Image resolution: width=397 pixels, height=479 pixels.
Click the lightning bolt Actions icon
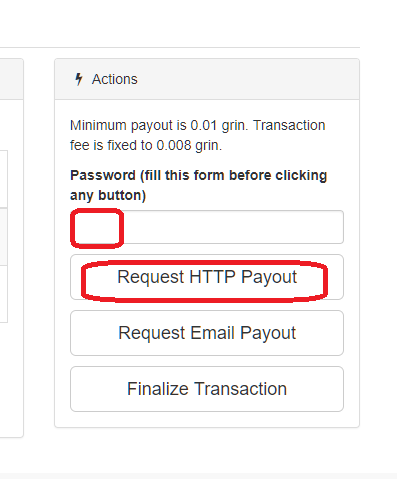(x=79, y=79)
